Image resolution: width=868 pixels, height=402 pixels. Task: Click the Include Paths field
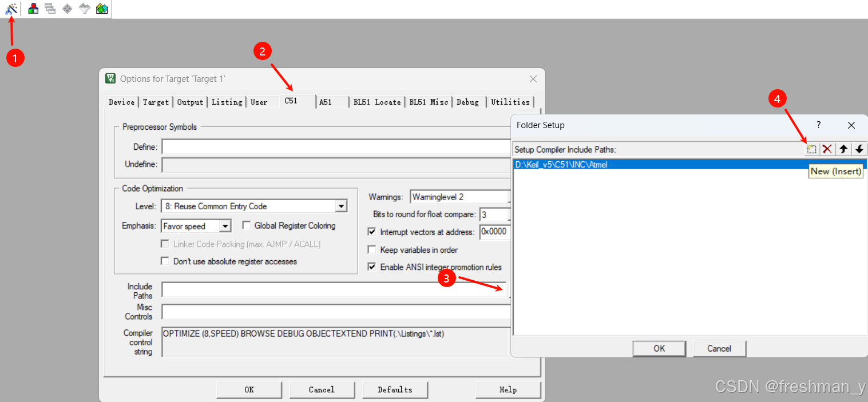[334, 289]
